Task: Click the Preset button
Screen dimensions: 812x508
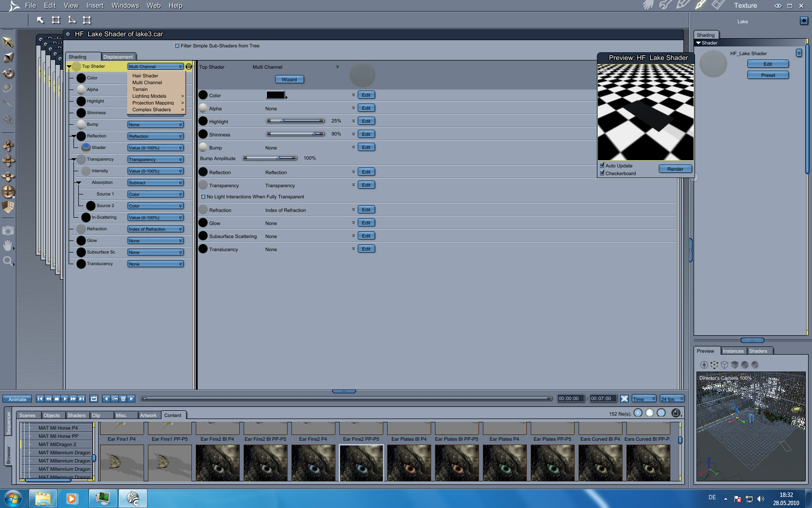Action: (x=768, y=75)
